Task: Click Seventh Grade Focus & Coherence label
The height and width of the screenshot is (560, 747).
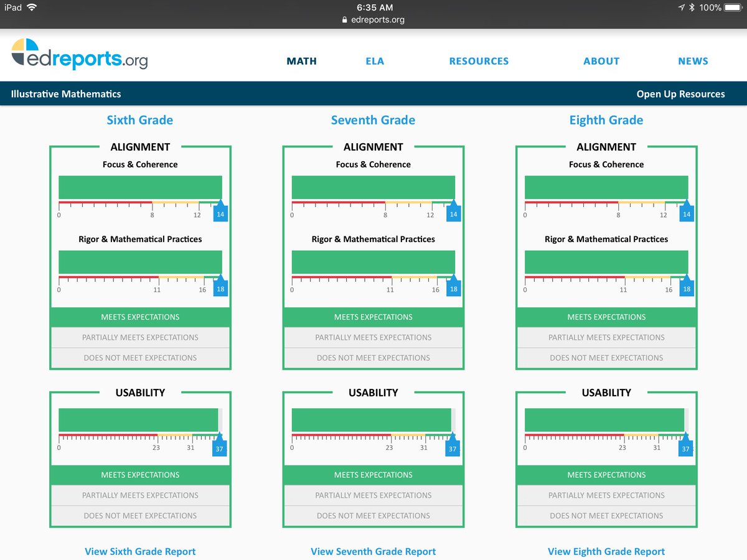Action: pyautogui.click(x=373, y=164)
